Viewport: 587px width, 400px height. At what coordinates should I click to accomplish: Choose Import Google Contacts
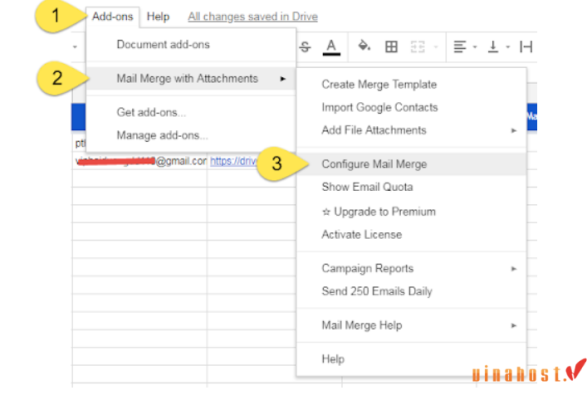412,107
